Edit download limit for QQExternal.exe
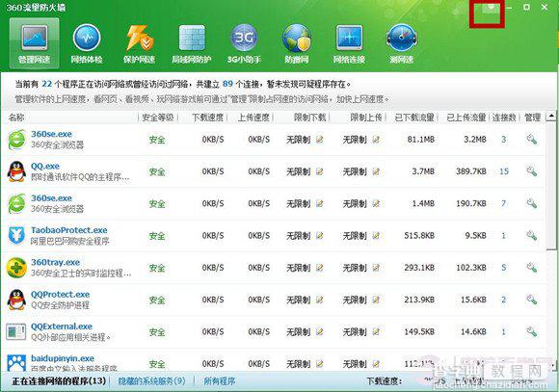Screen dimensions: 559x392 coord(319,331)
